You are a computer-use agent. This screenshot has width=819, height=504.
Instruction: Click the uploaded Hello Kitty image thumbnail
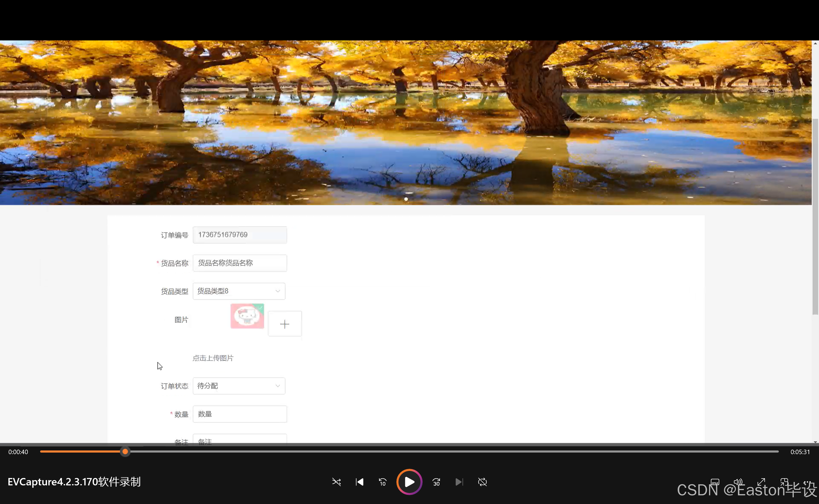click(x=247, y=316)
